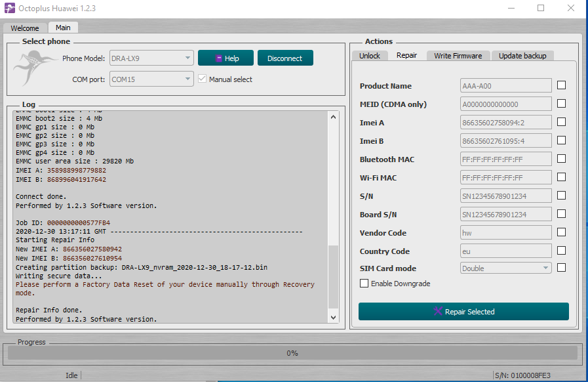The width and height of the screenshot is (588, 382).
Task: Click the crossed-tools icon on Repair Selected
Action: 438,311
